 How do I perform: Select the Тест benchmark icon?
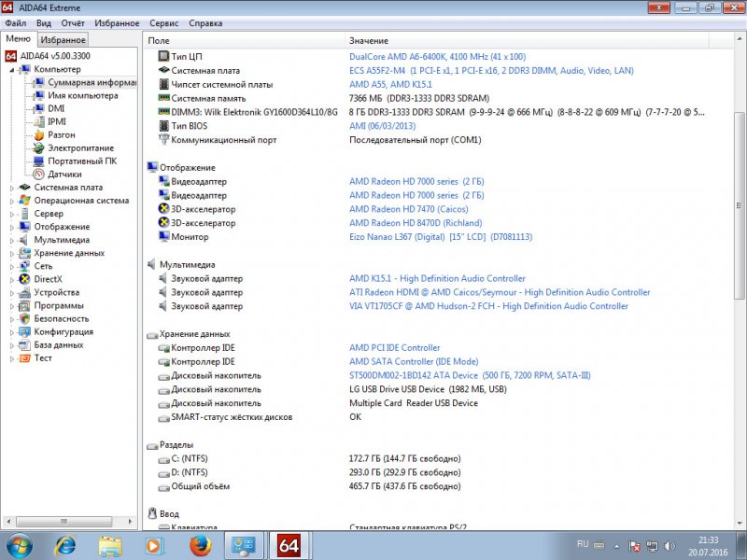click(x=25, y=358)
